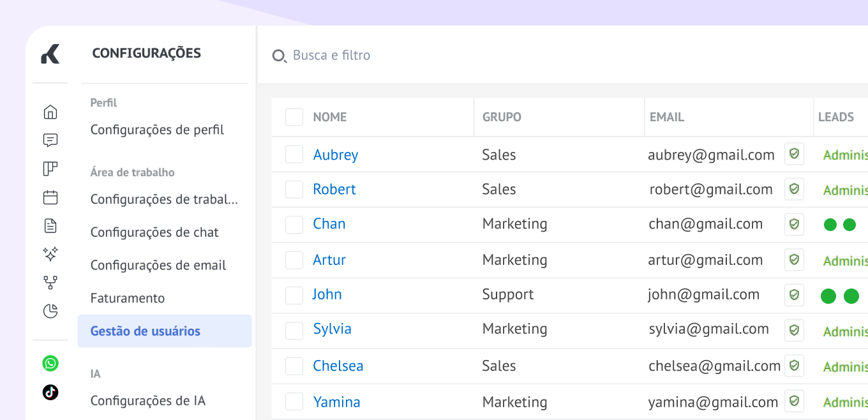The width and height of the screenshot is (868, 420).
Task: Click the WhatsApp channel icon
Action: tap(50, 363)
